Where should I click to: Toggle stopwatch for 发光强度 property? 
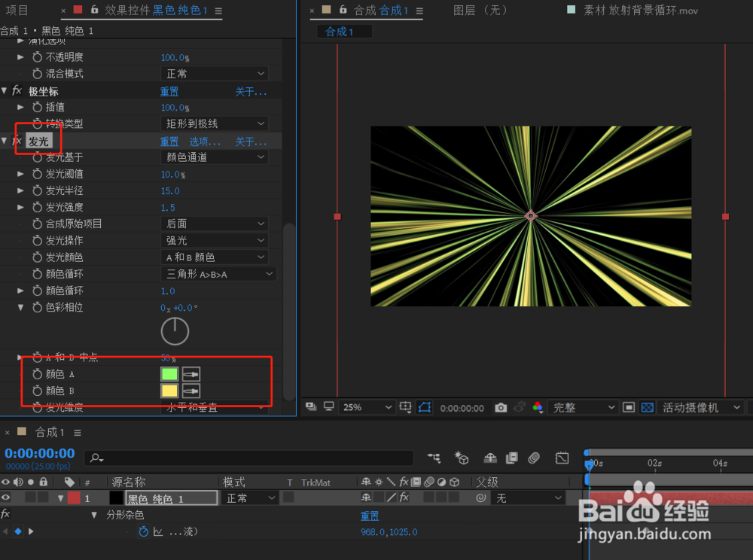click(x=37, y=207)
